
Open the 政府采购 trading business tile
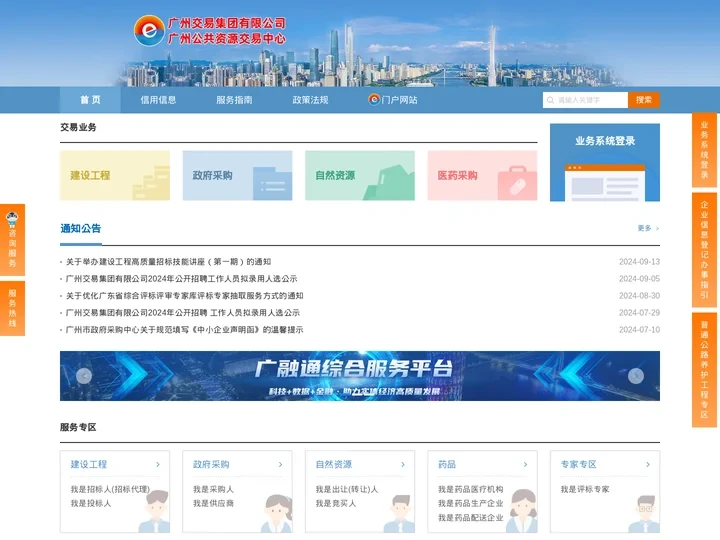tap(237, 175)
